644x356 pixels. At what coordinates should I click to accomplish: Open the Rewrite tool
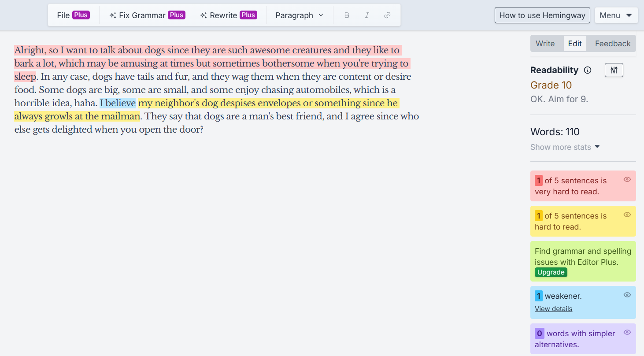coord(228,15)
